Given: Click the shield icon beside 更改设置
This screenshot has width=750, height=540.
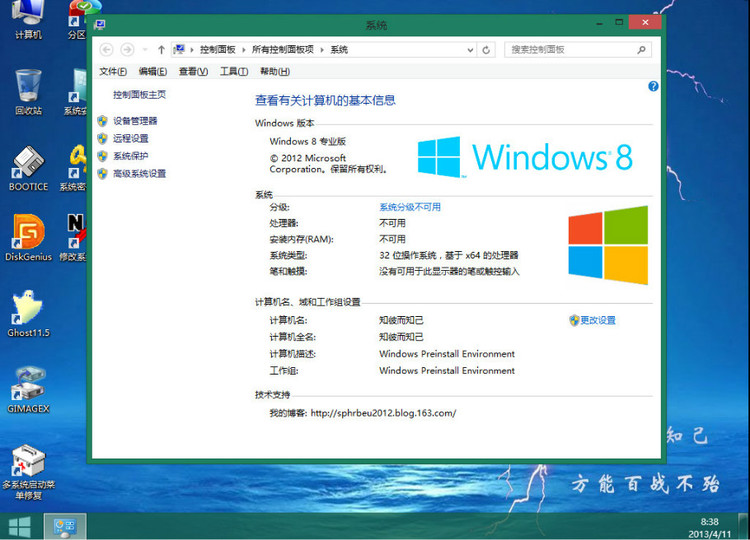Looking at the screenshot, I should 574,320.
